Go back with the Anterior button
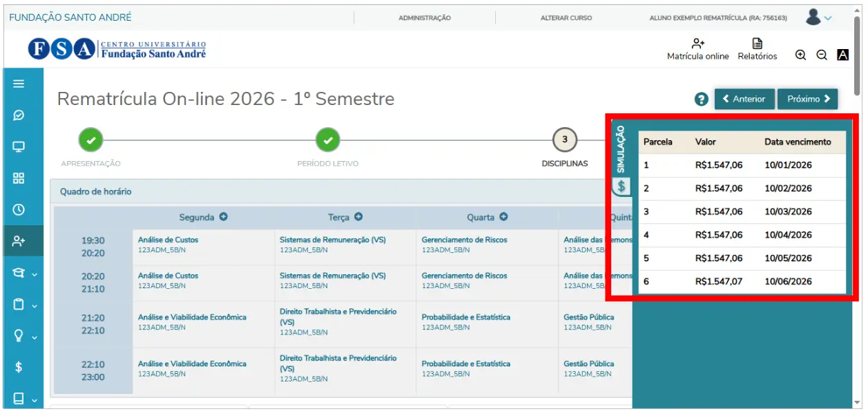 click(x=744, y=99)
